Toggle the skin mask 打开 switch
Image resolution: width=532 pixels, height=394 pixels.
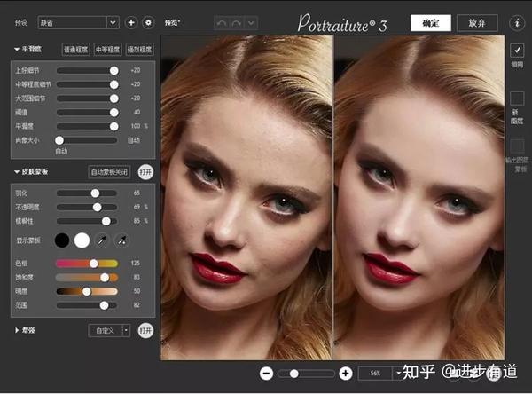point(145,171)
